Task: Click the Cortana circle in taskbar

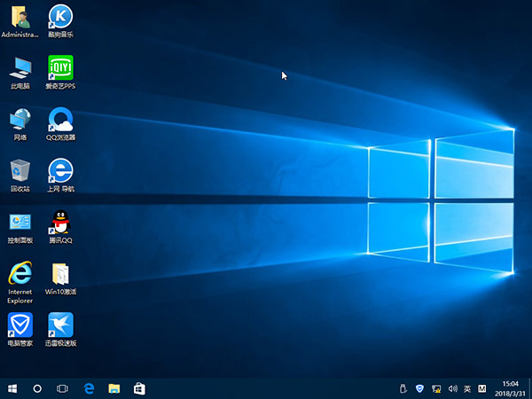Action: (37, 388)
